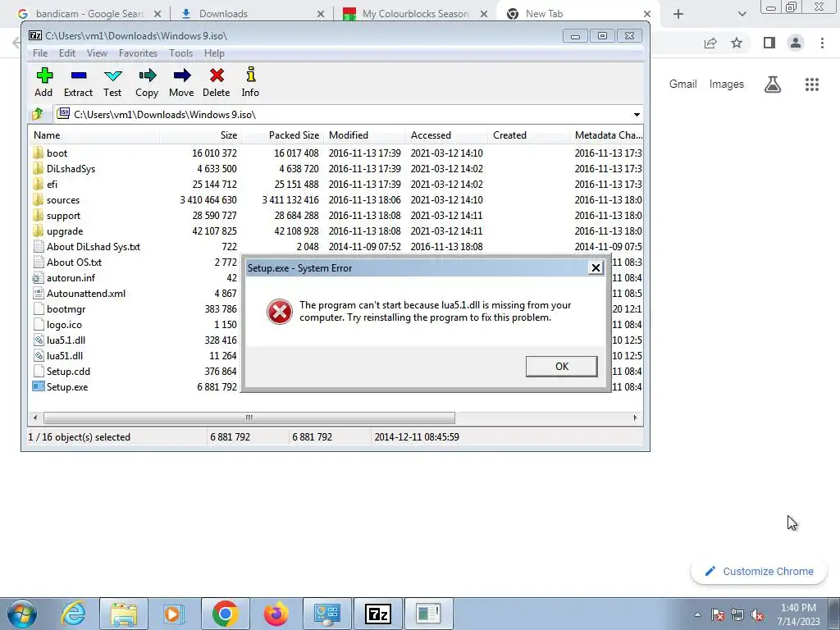Screen dimensions: 840x630
Task: Open the Help menu
Action: [214, 53]
